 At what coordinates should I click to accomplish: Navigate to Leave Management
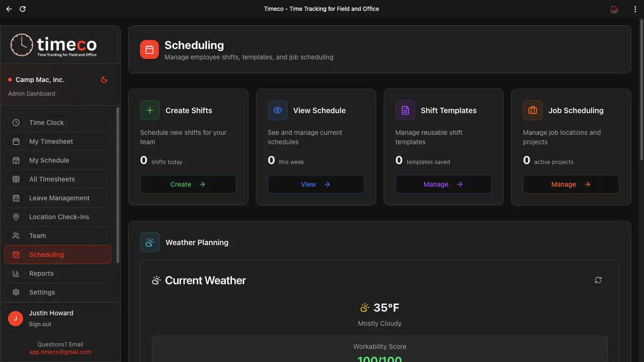pos(58,198)
